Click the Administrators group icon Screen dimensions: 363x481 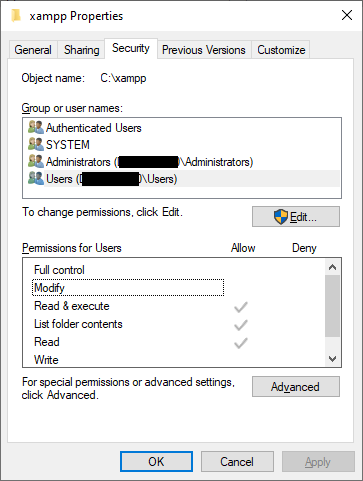[36, 161]
